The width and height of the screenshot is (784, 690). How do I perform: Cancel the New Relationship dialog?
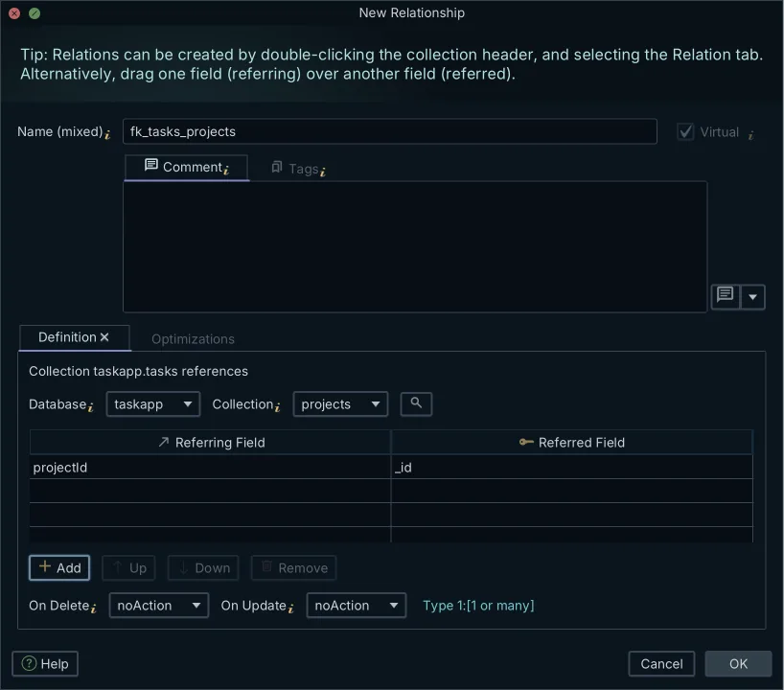[x=661, y=663]
